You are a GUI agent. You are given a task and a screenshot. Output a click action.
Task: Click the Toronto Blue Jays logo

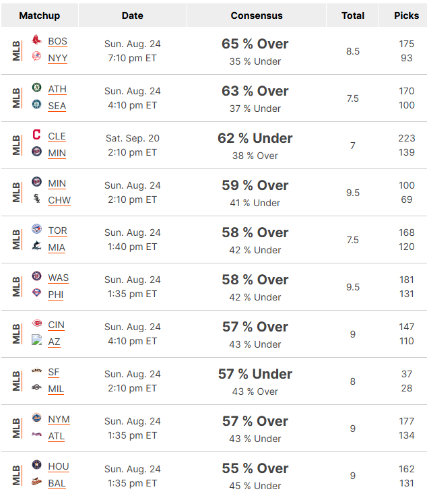coord(36,229)
